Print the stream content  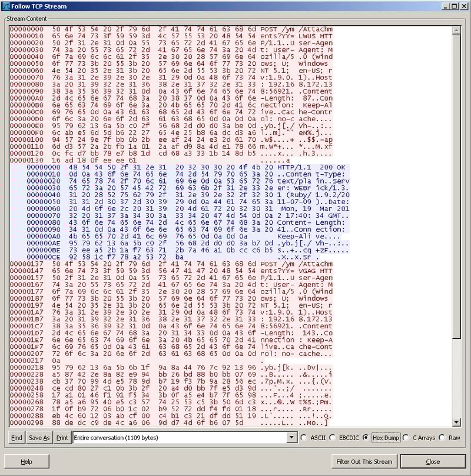[62, 438]
